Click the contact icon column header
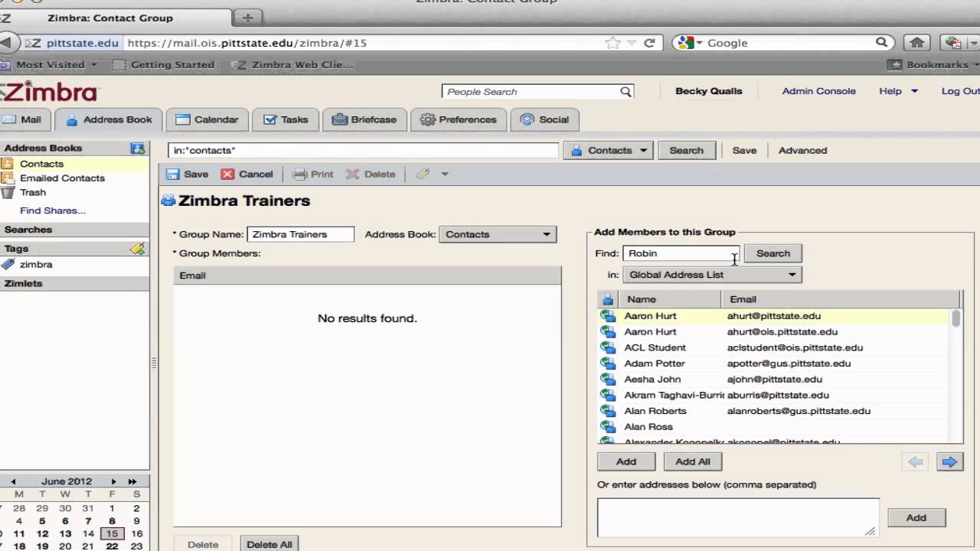 [609, 299]
